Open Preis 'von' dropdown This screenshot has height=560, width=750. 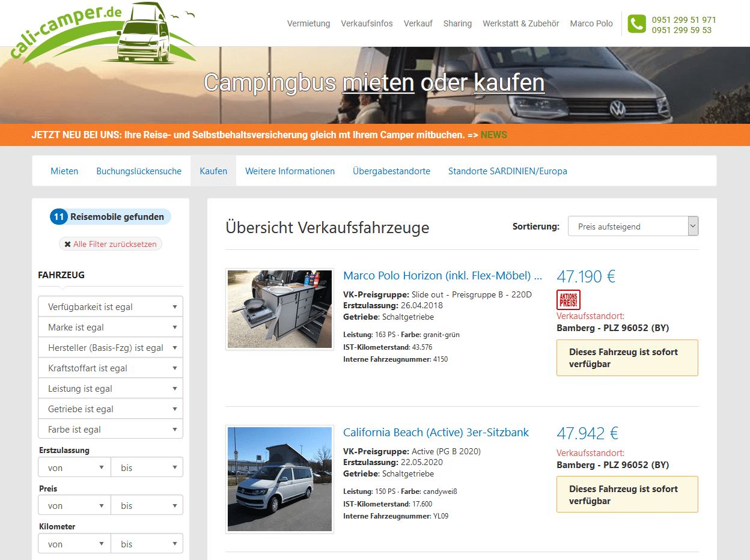(x=75, y=505)
